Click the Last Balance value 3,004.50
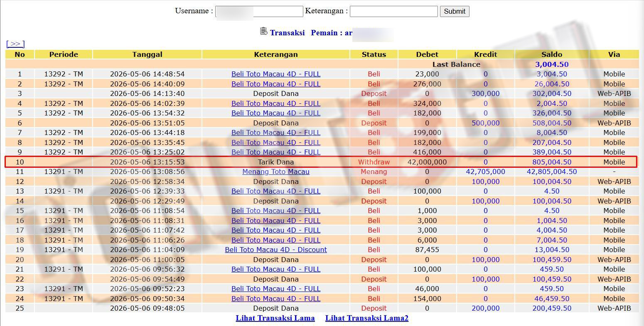The image size is (644, 326). coord(552,64)
